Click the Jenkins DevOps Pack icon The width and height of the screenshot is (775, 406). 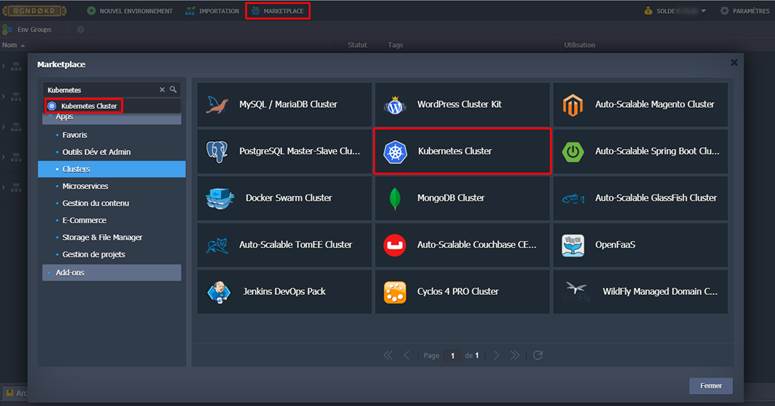click(218, 292)
